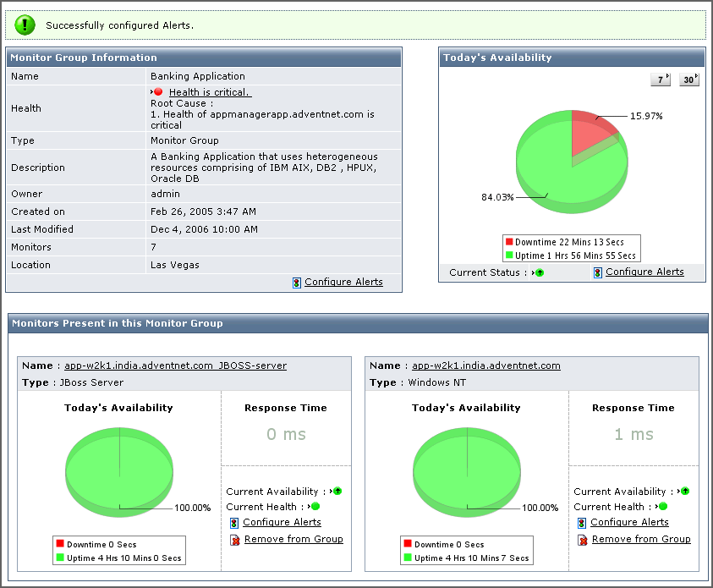Viewport: 713px width, 588px height.
Task: Click the Feb 26, 2005 3:47 AM value
Action: coord(203,212)
